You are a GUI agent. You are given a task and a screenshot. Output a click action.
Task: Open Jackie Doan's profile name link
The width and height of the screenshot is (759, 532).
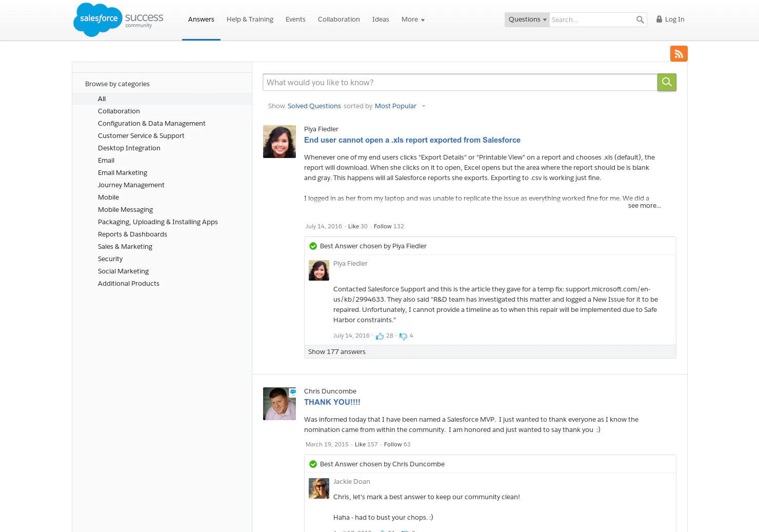[x=352, y=482]
